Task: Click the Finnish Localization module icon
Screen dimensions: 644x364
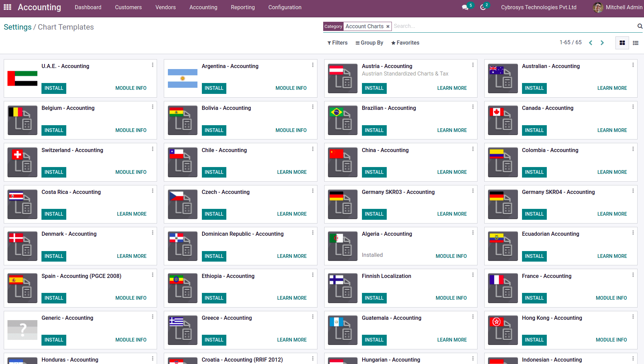Action: click(343, 288)
